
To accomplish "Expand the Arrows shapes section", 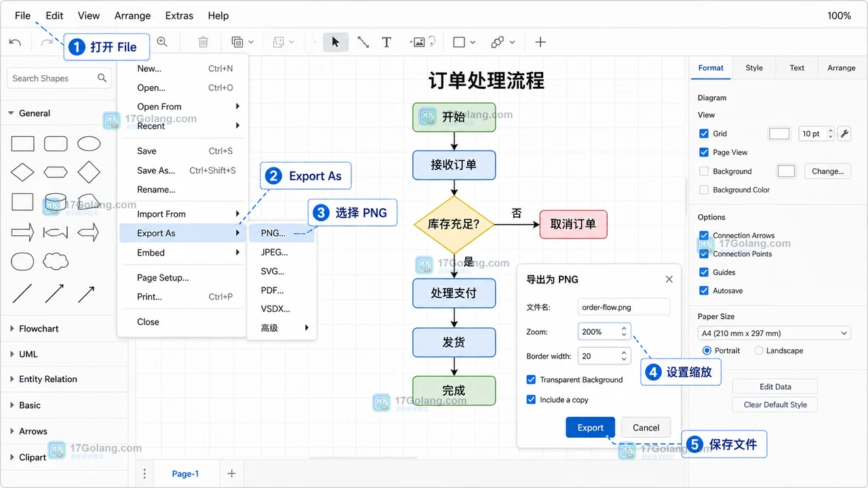I will pyautogui.click(x=12, y=431).
